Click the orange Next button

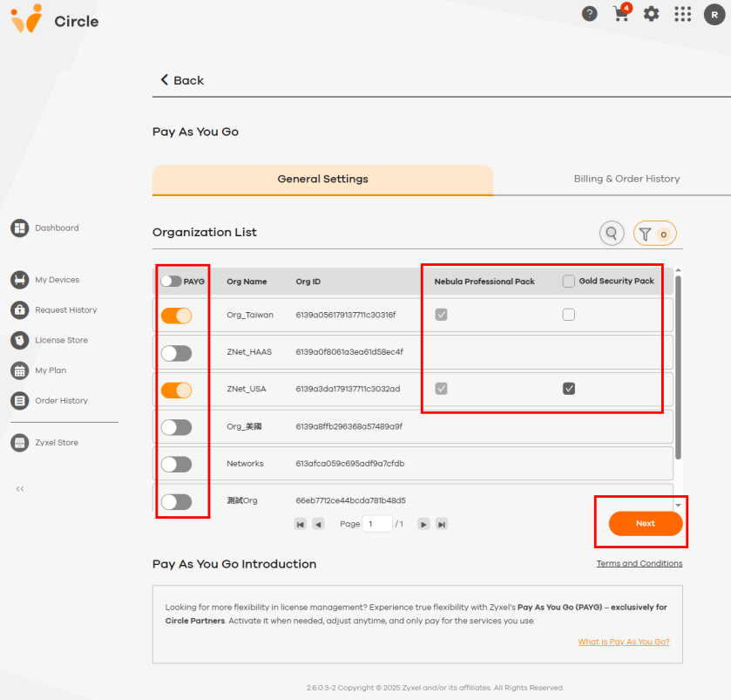click(x=646, y=523)
